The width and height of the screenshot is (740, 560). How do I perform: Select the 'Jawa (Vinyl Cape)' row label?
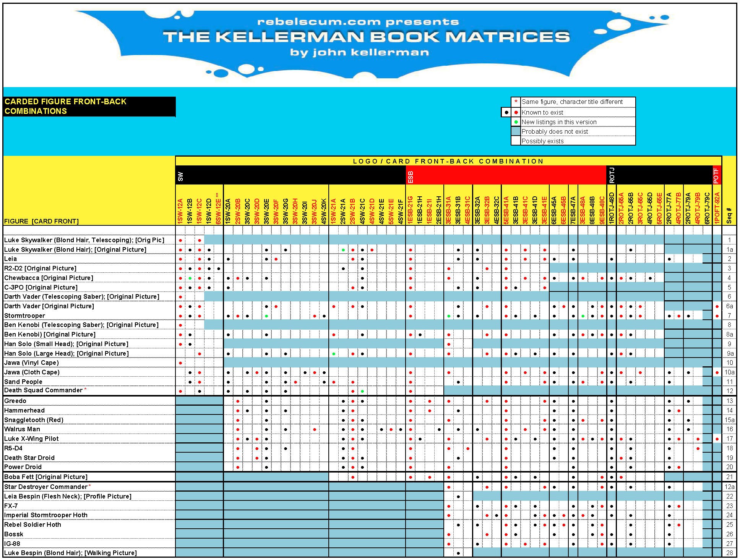[31, 363]
